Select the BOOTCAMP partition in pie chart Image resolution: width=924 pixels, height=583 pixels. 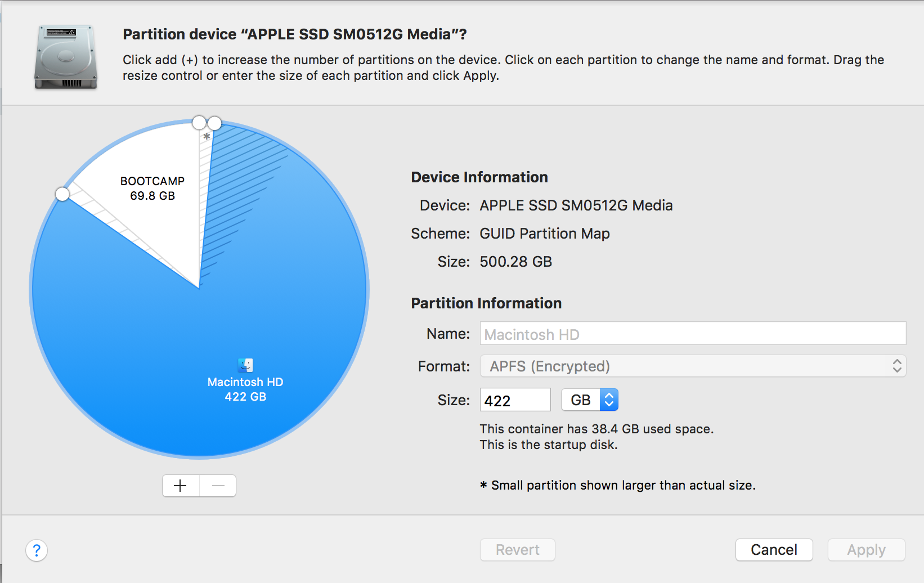click(x=152, y=189)
